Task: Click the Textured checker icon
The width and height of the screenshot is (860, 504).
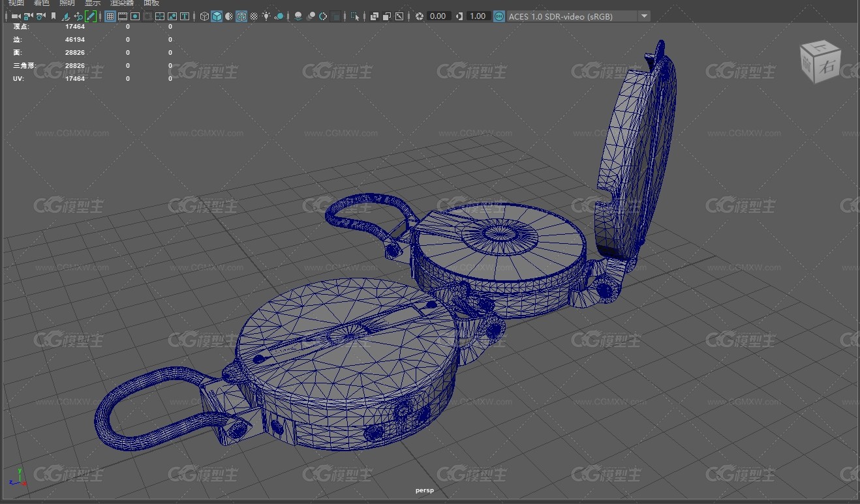Action: [x=253, y=16]
